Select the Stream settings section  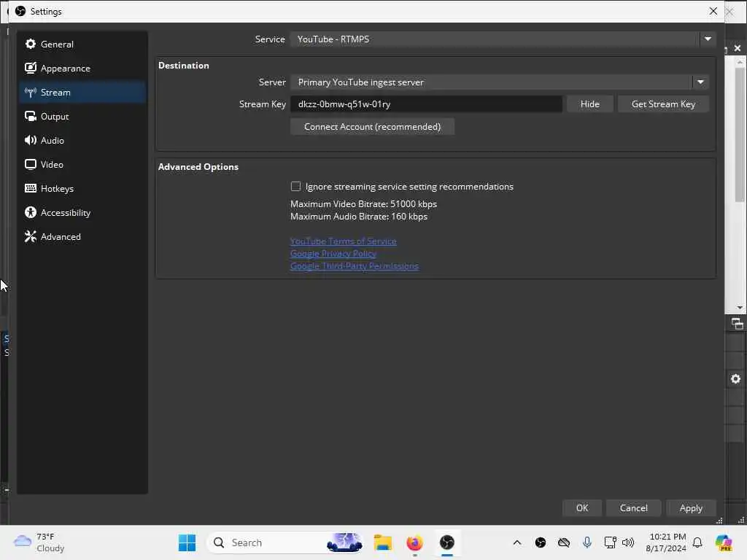tap(82, 93)
